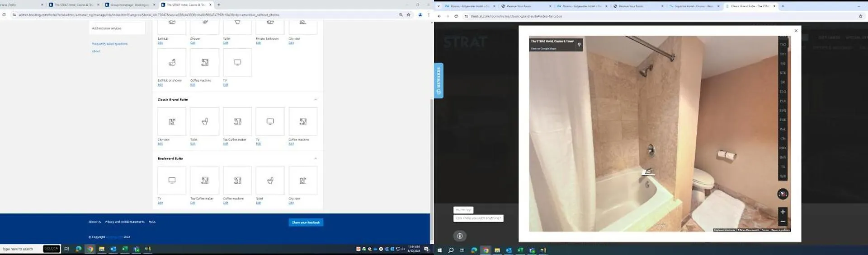Screen dimensions: 868x255
Task: Click the City view icon under Classic Grand Suite
Action: 172,121
